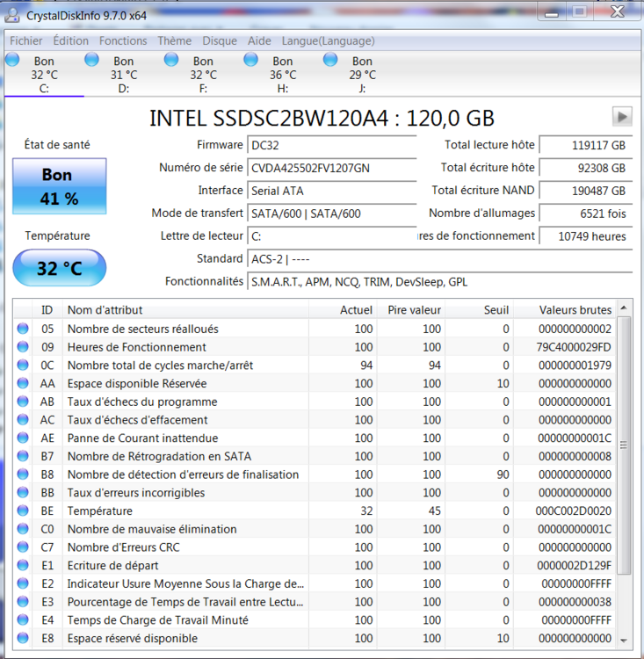Open the Disque menu
The width and height of the screenshot is (644, 659).
coord(220,40)
